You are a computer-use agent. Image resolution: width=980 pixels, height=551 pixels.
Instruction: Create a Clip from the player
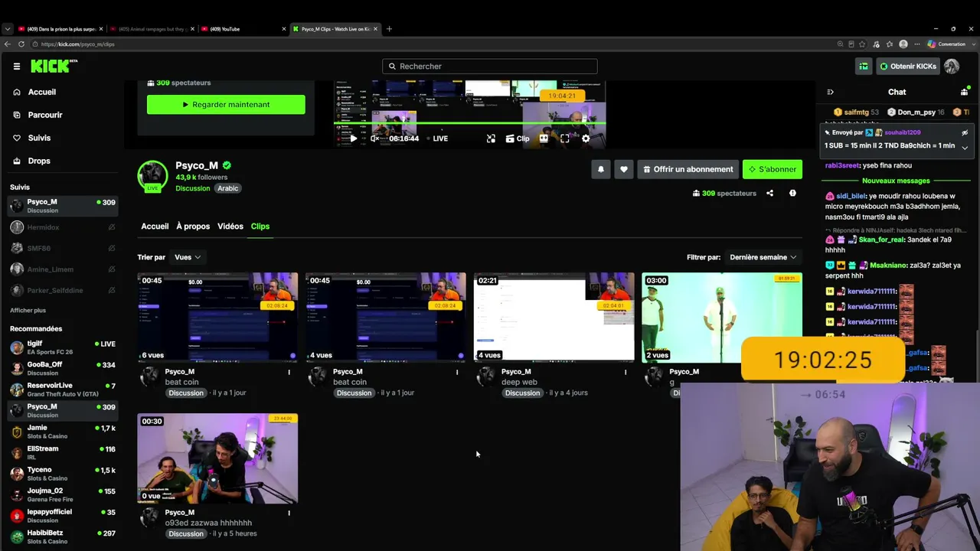click(x=518, y=139)
